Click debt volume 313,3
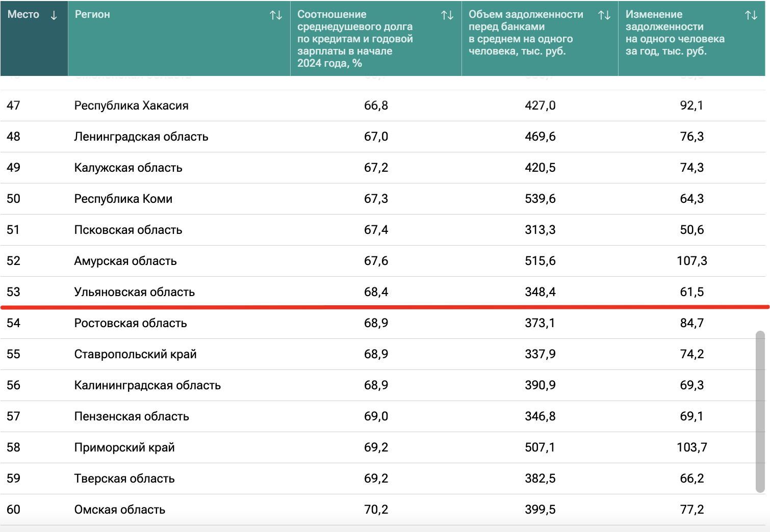 pos(540,230)
